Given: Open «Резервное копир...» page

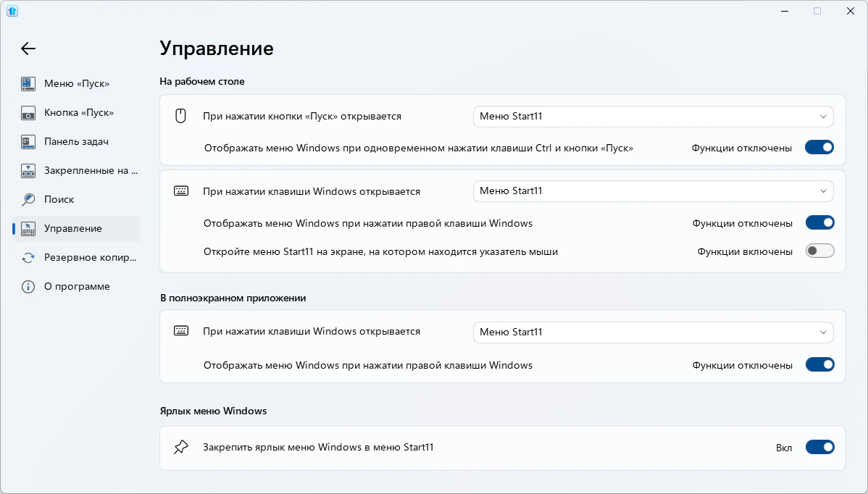Looking at the screenshot, I should click(x=77, y=258).
